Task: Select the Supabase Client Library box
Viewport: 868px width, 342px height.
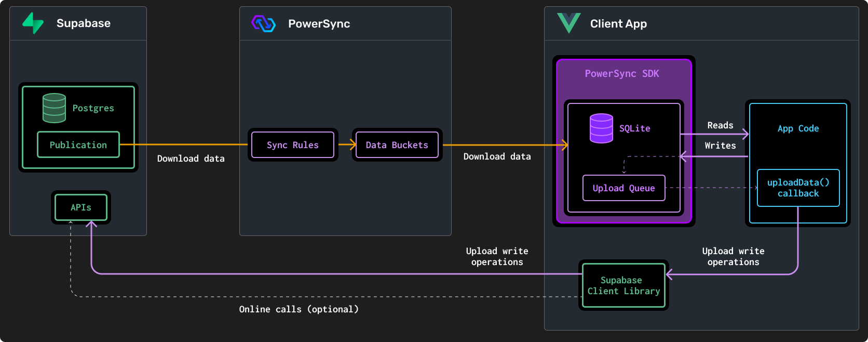Action: [x=623, y=285]
